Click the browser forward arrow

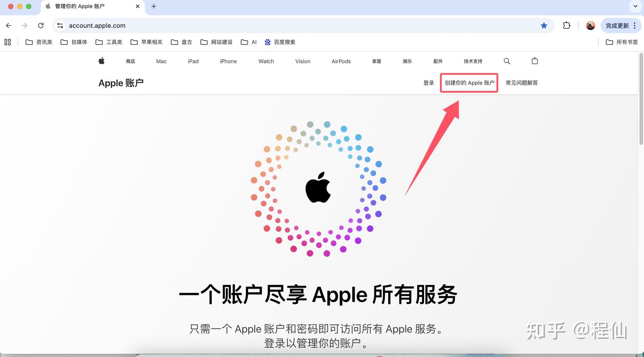pos(25,25)
